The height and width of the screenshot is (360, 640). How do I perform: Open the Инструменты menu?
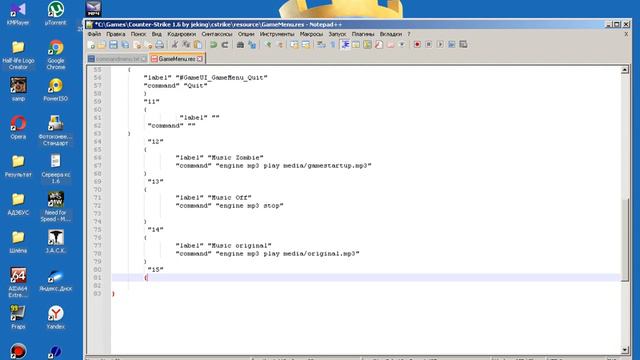(277, 34)
